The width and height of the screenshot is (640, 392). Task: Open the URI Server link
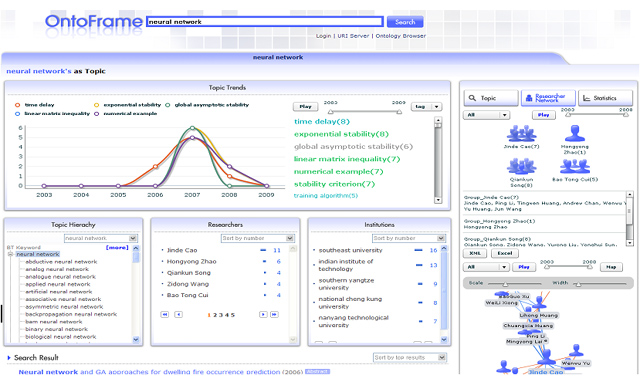tap(353, 36)
